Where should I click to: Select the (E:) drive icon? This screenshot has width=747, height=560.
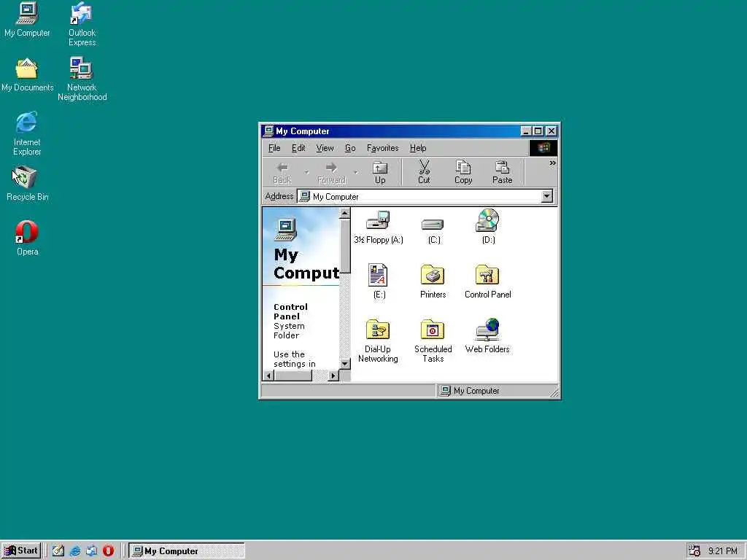tap(379, 281)
